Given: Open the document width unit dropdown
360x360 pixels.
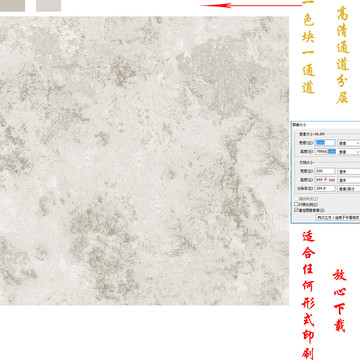Looking at the screenshot, I should (349, 171).
